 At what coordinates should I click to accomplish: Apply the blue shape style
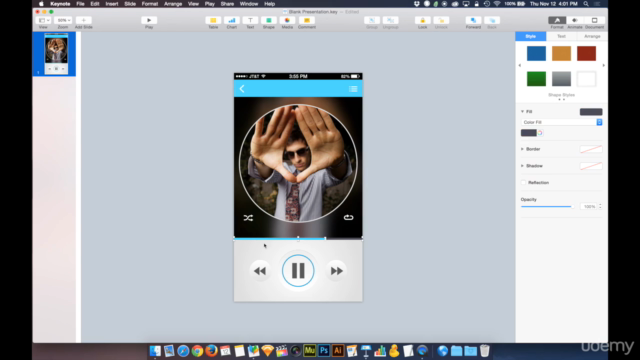tap(536, 53)
